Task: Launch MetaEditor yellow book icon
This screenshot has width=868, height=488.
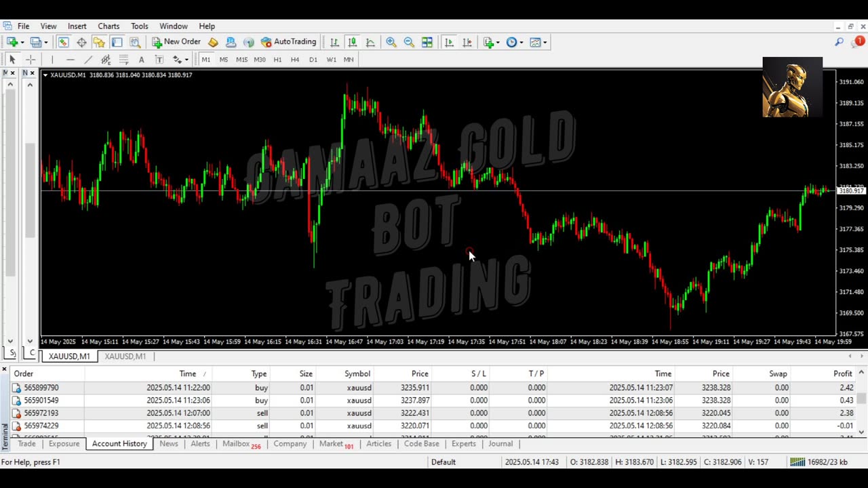Action: [213, 42]
